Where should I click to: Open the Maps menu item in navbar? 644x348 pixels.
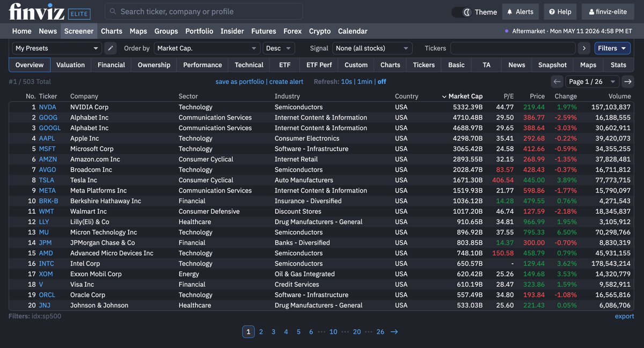(138, 31)
